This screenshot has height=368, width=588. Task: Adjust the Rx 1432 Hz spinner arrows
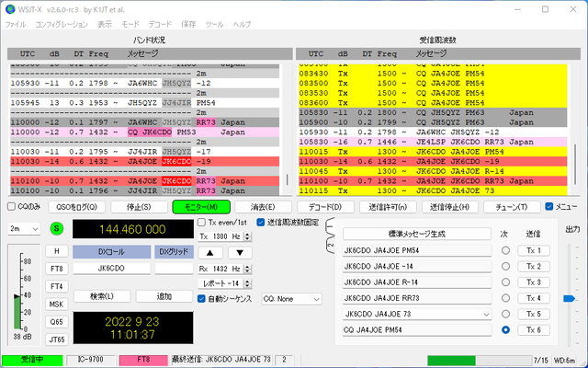point(247,269)
